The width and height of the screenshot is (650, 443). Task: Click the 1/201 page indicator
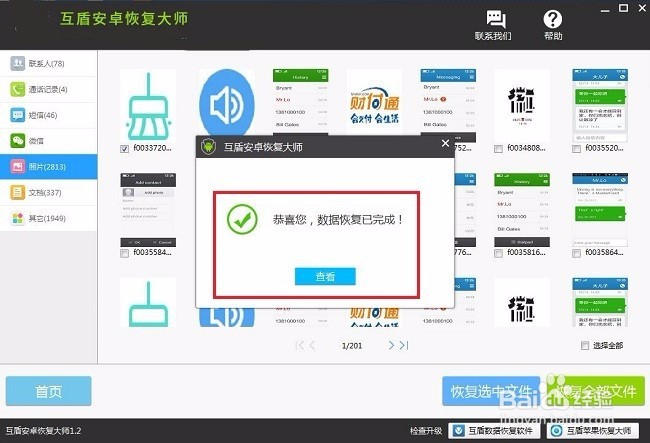coord(352,346)
